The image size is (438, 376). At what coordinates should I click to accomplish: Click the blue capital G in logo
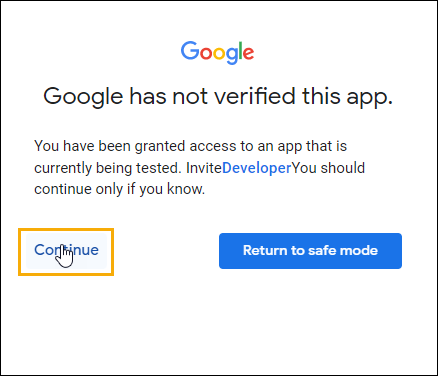click(190, 51)
